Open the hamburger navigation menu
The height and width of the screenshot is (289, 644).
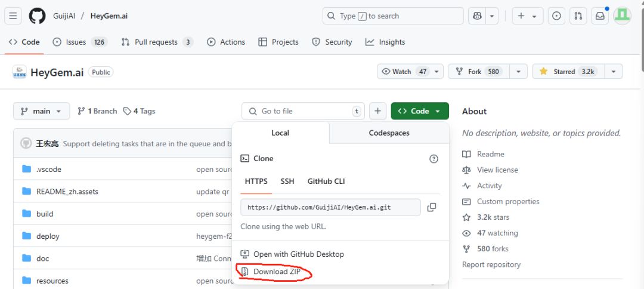13,16
